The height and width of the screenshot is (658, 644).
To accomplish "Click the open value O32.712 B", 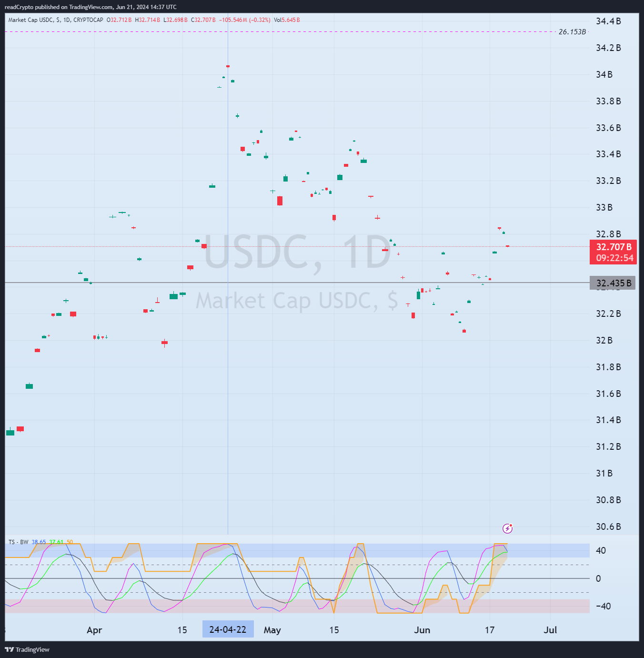I will (119, 20).
